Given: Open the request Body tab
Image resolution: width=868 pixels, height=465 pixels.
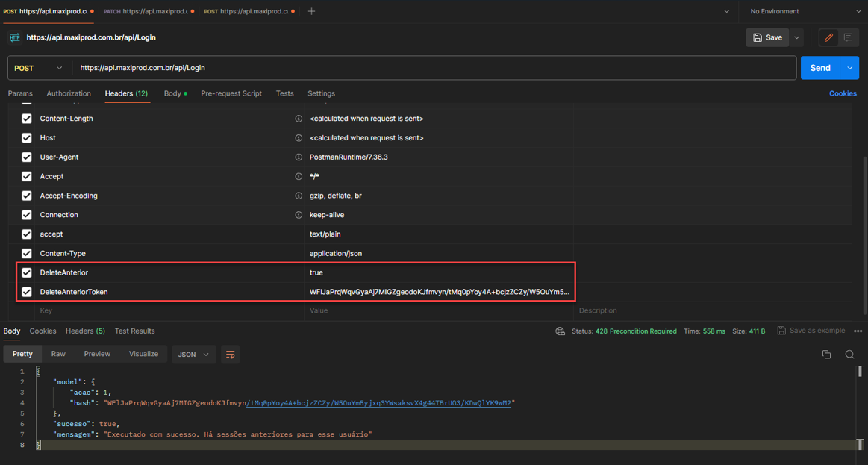Looking at the screenshot, I should 175,93.
